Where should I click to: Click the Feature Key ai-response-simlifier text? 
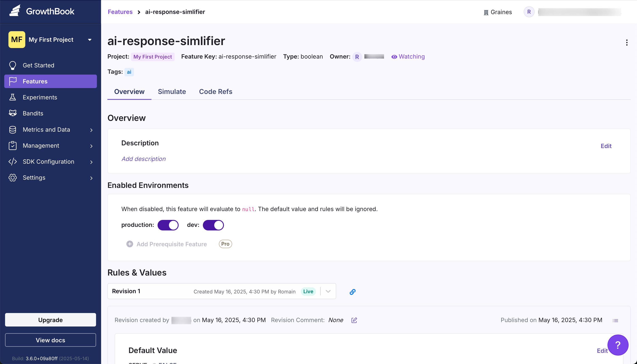(x=247, y=56)
